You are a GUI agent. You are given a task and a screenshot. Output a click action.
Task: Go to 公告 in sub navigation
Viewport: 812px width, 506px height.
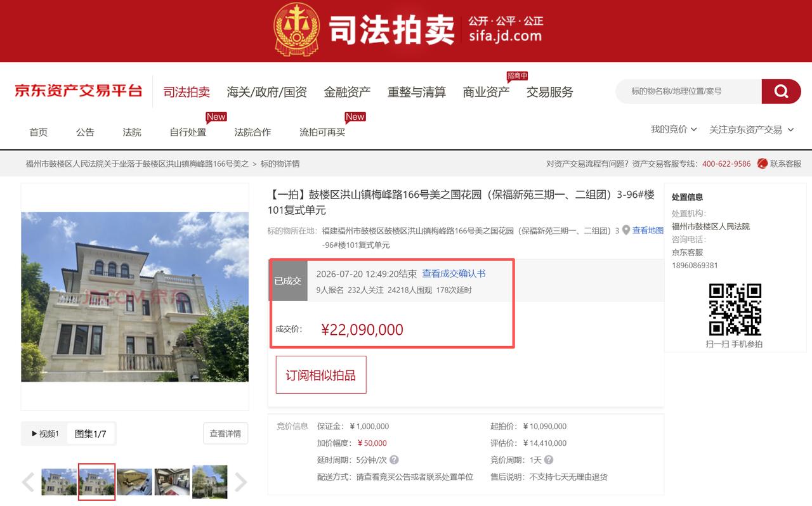coord(85,132)
